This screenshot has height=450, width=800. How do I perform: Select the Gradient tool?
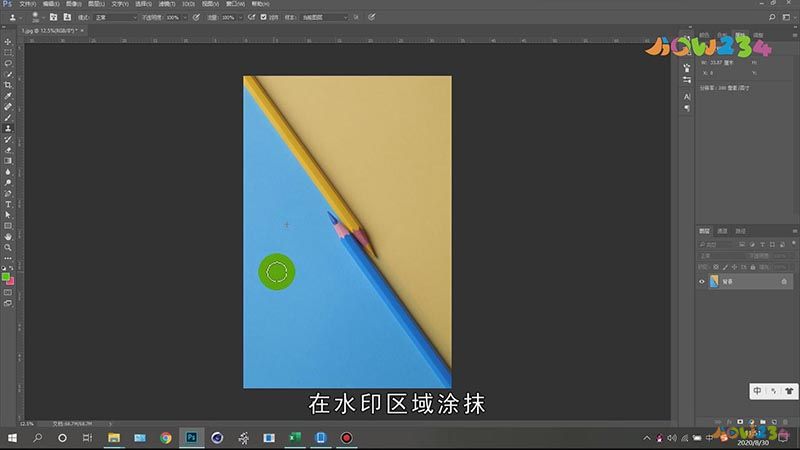pyautogui.click(x=8, y=161)
